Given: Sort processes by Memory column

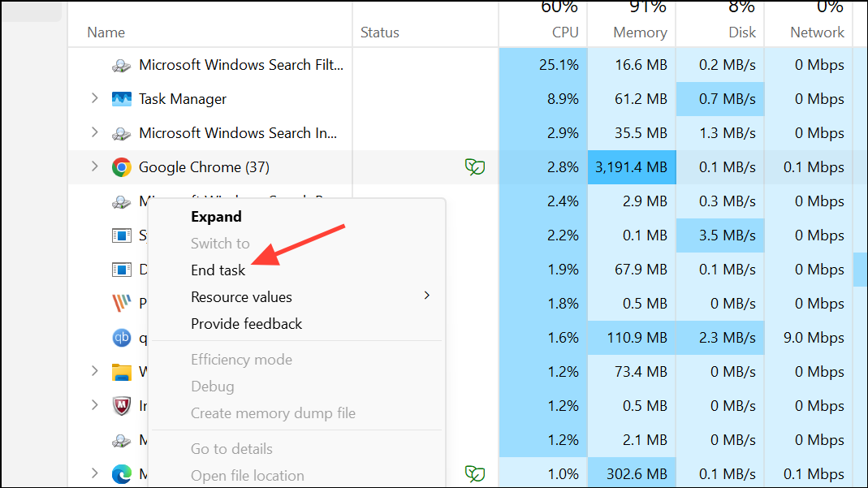Looking at the screenshot, I should [x=641, y=32].
